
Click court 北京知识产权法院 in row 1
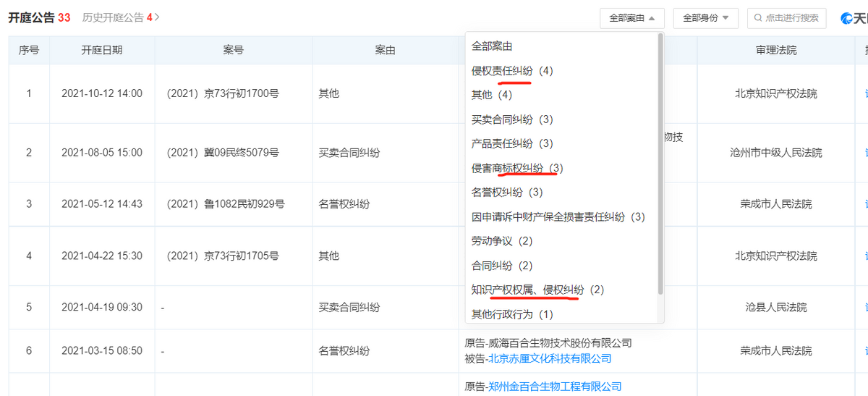click(x=776, y=93)
